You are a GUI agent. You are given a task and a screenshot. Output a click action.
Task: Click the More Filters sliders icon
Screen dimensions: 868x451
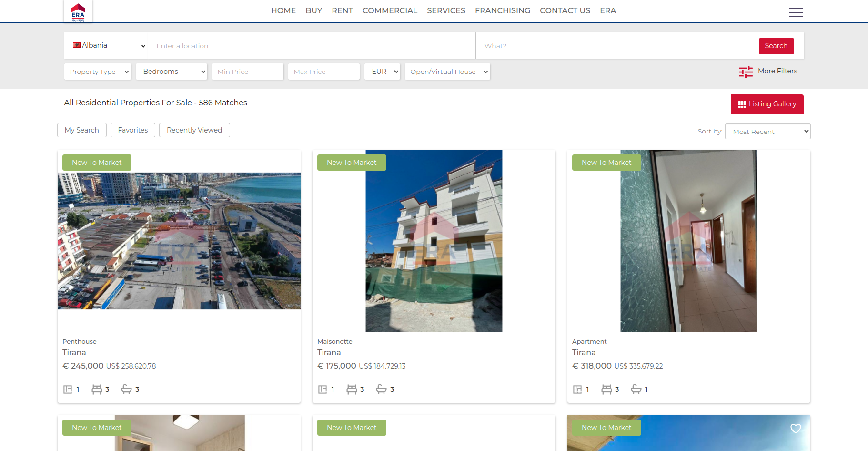746,72
